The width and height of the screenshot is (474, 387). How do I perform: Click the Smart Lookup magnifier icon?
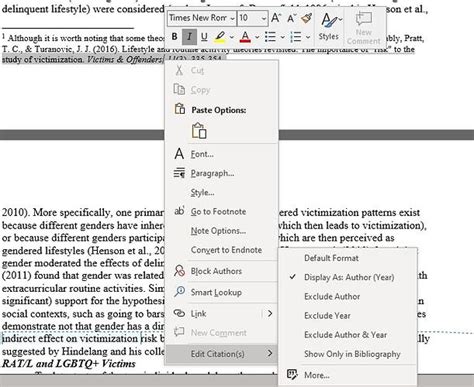pos(179,292)
